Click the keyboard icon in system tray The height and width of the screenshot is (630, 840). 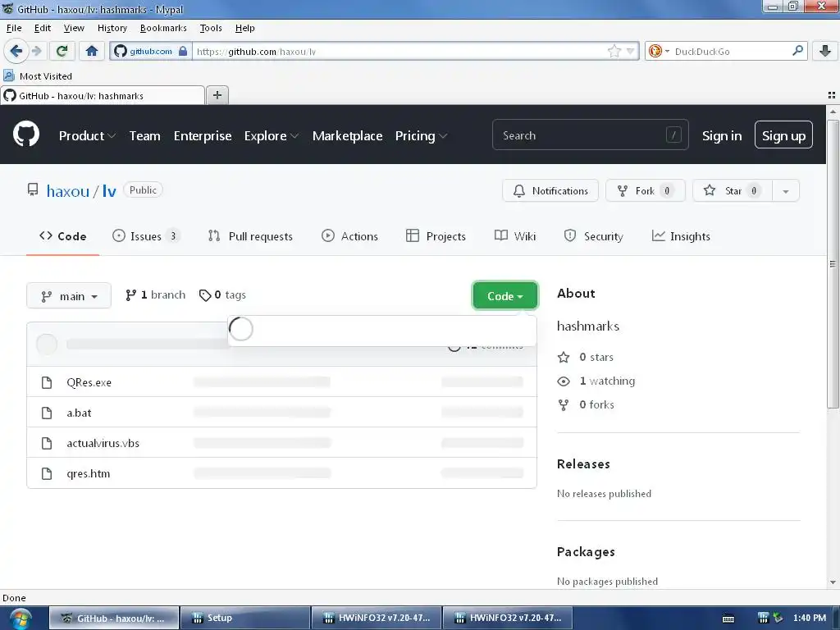click(x=728, y=619)
